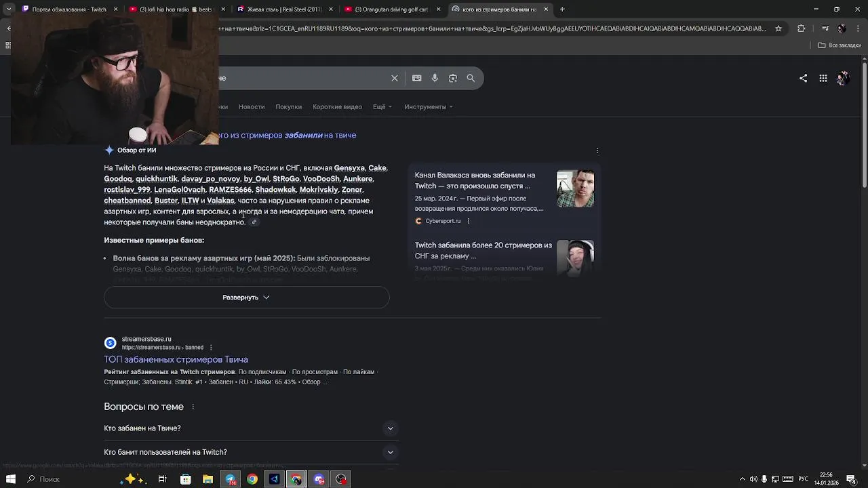Screen dimensions: 868x488
Task: Open File Explorer from the taskbar
Action: pyautogui.click(x=208, y=479)
